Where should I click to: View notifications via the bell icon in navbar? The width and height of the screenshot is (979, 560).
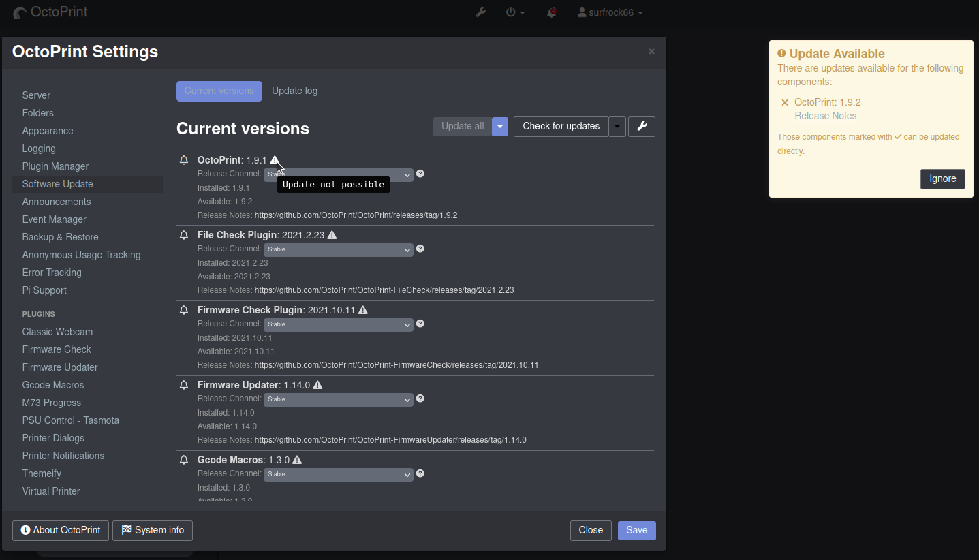coord(550,12)
